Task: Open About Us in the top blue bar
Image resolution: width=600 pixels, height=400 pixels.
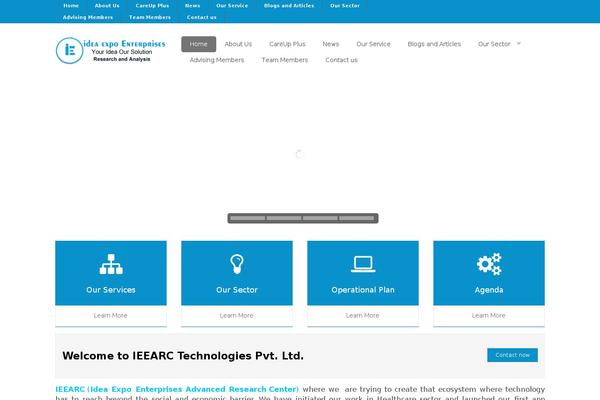Action: [107, 6]
